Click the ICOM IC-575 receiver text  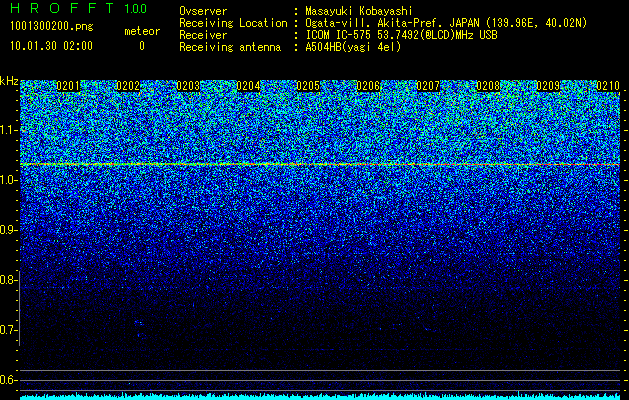click(x=401, y=35)
